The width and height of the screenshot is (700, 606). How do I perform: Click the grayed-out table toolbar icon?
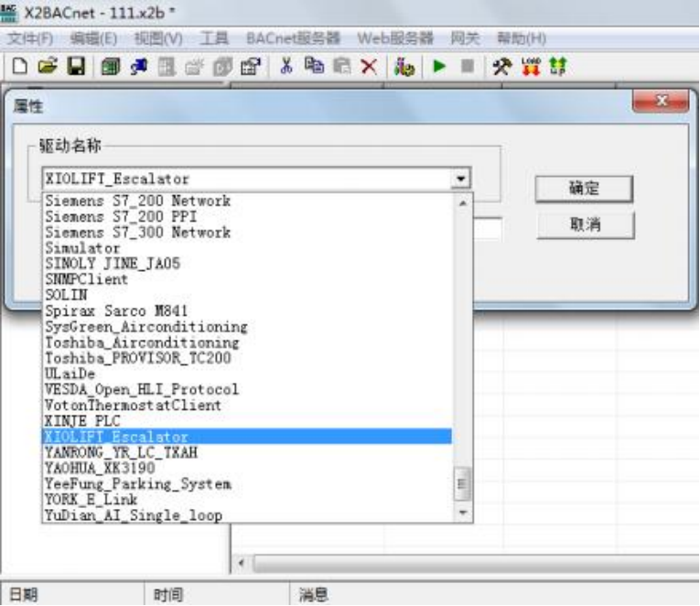click(x=167, y=67)
